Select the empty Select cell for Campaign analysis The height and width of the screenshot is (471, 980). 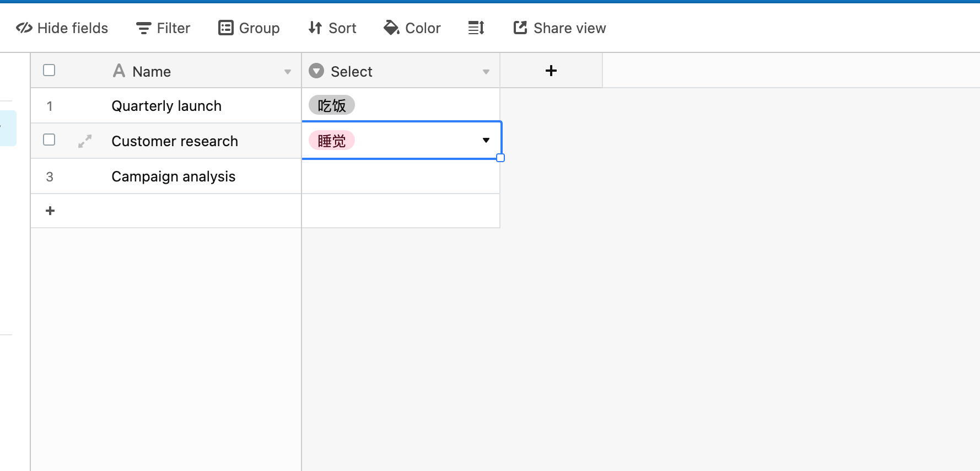[x=401, y=176]
